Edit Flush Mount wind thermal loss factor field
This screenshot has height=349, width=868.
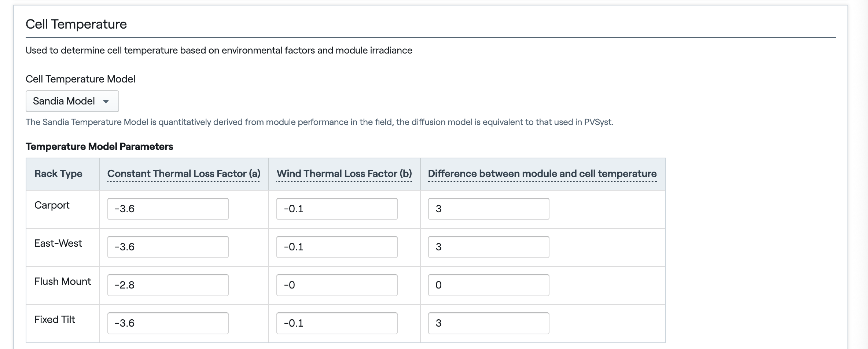(x=337, y=285)
